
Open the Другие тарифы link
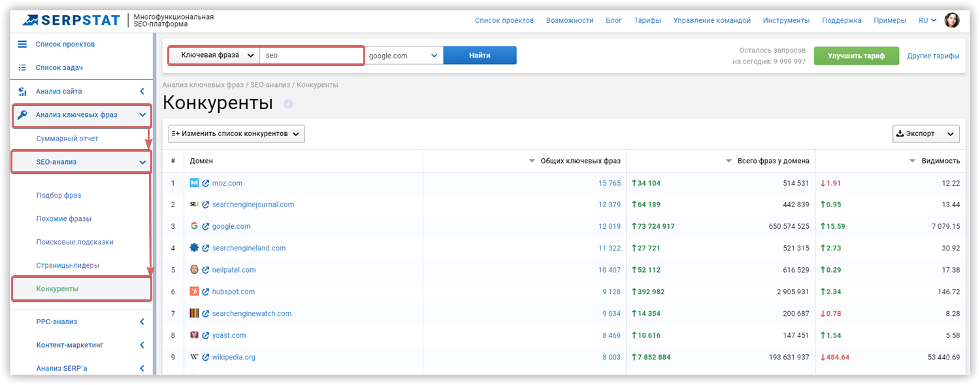933,56
